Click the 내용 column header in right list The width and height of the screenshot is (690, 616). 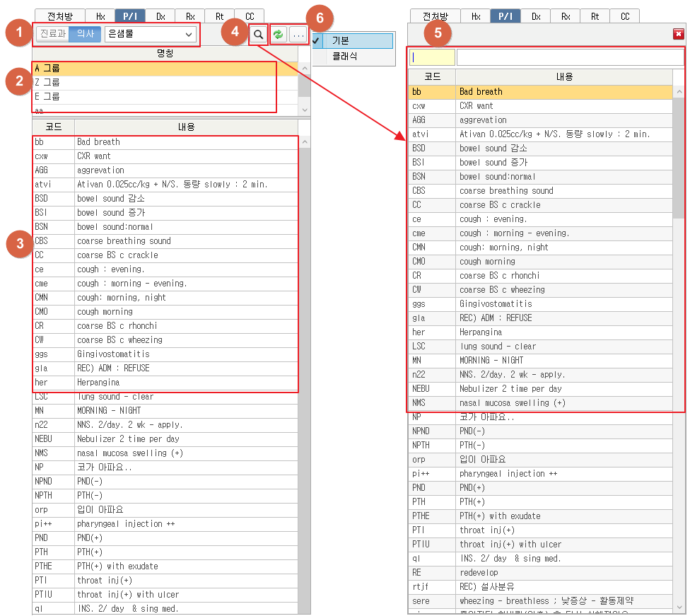click(564, 76)
